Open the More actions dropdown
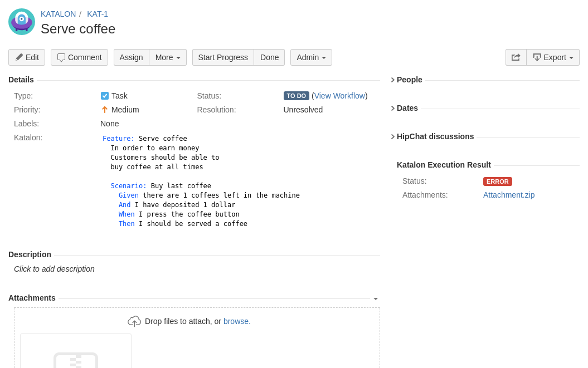Screen dimensions: 588x368 pos(168,57)
